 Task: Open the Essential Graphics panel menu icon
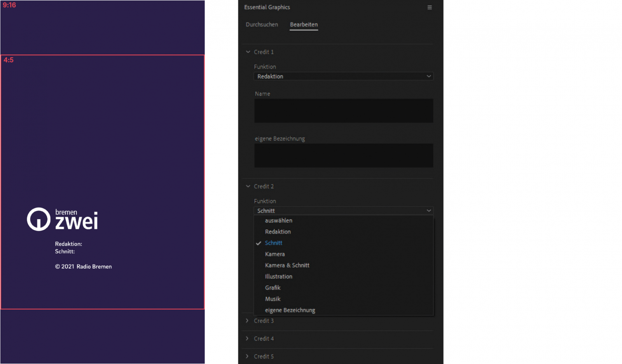click(x=430, y=7)
